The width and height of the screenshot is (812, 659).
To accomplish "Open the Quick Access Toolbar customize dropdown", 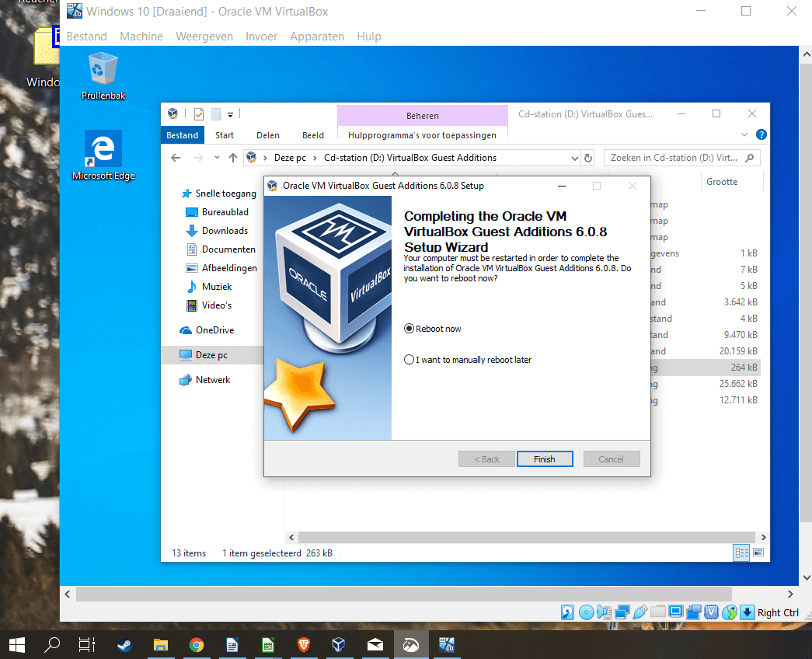I will tap(231, 115).
